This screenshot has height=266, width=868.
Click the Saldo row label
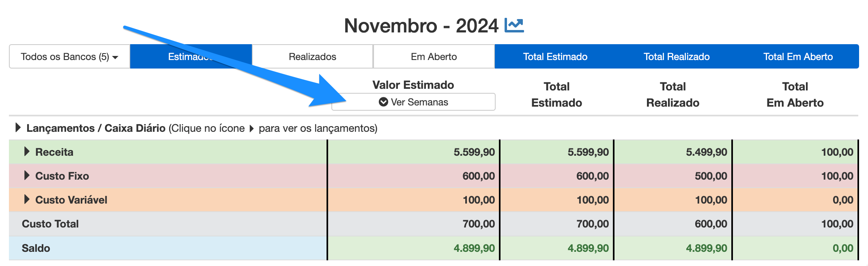pyautogui.click(x=36, y=248)
